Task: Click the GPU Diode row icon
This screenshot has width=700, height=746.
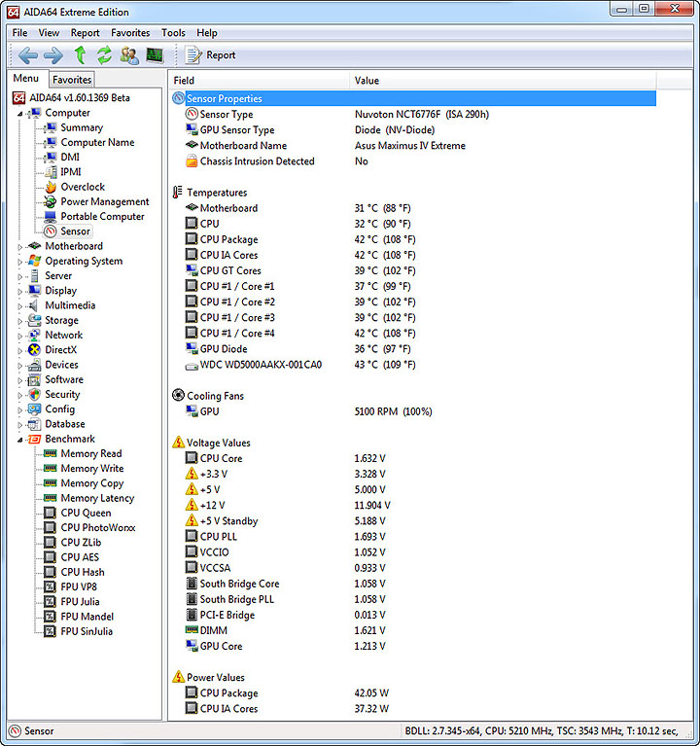Action: pos(192,349)
